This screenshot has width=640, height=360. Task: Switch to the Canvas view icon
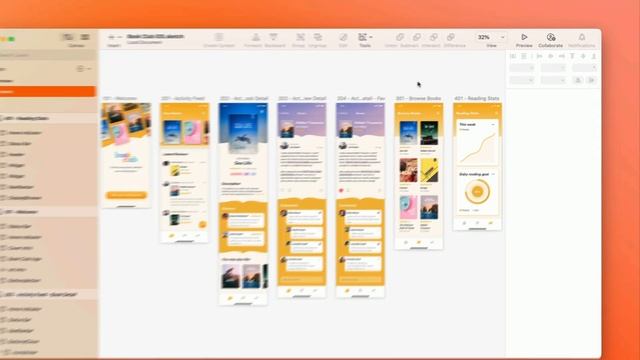coord(68,37)
